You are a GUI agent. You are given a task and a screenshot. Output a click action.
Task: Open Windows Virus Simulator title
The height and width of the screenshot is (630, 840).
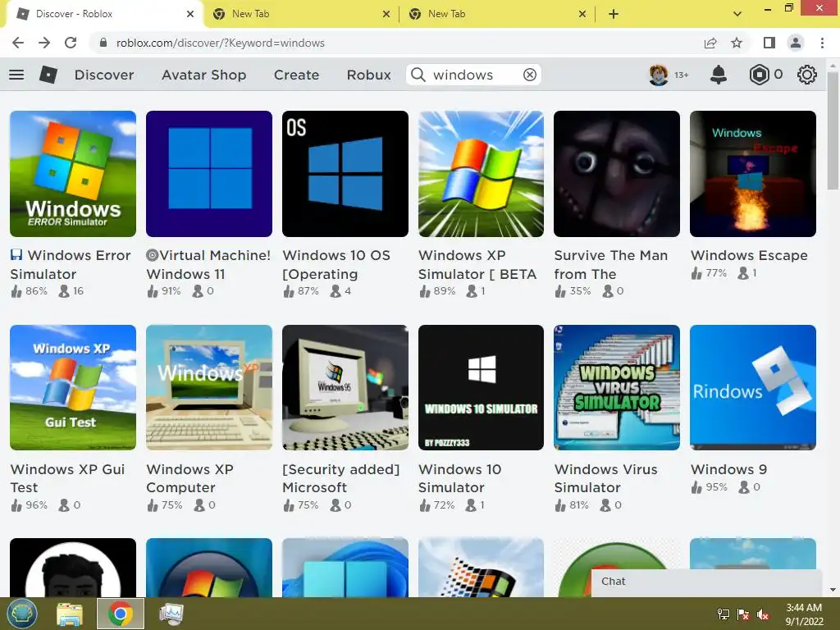click(x=606, y=478)
